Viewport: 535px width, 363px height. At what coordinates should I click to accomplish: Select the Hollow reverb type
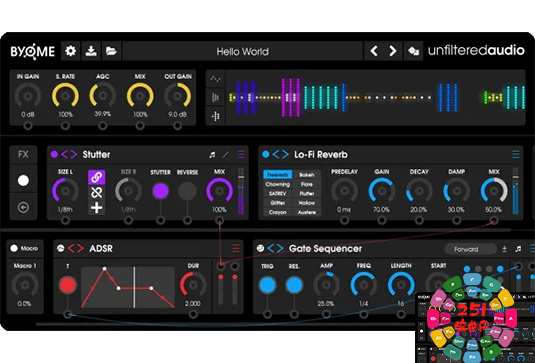click(x=306, y=203)
